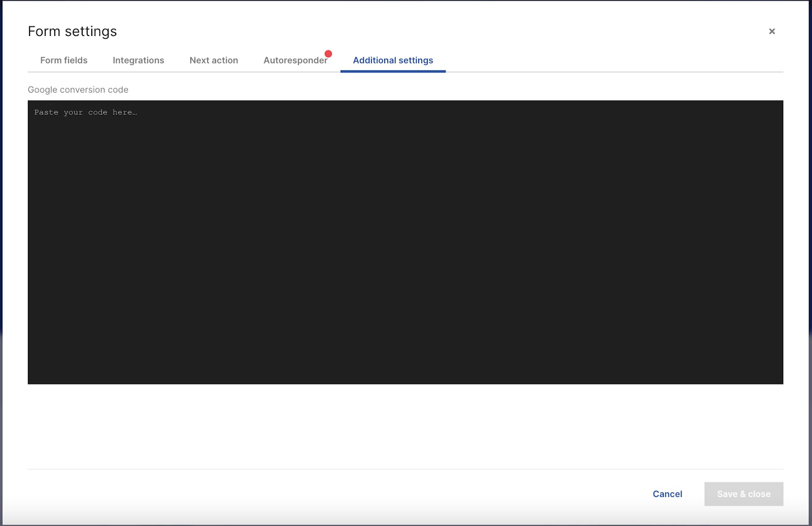The width and height of the screenshot is (812, 526).
Task: Choose Cancel at the bottom of the dialog
Action: [x=667, y=494]
